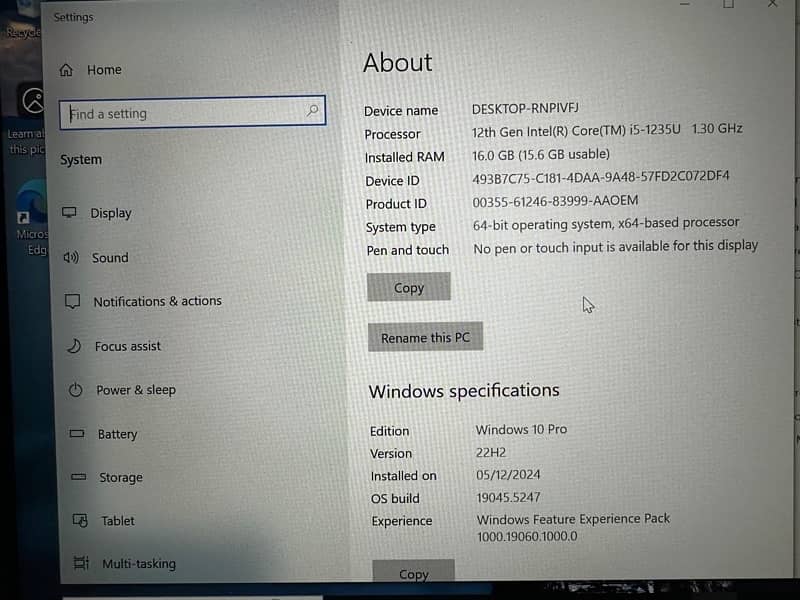Click the Home icon in Settings sidebar
Screen dimensions: 800x600
(66, 70)
